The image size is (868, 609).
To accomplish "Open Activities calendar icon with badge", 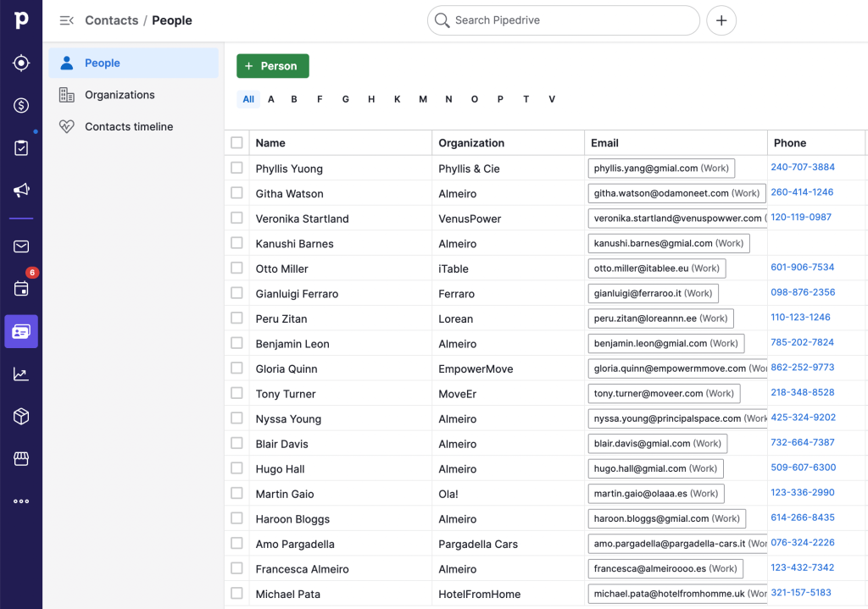I will pos(21,288).
